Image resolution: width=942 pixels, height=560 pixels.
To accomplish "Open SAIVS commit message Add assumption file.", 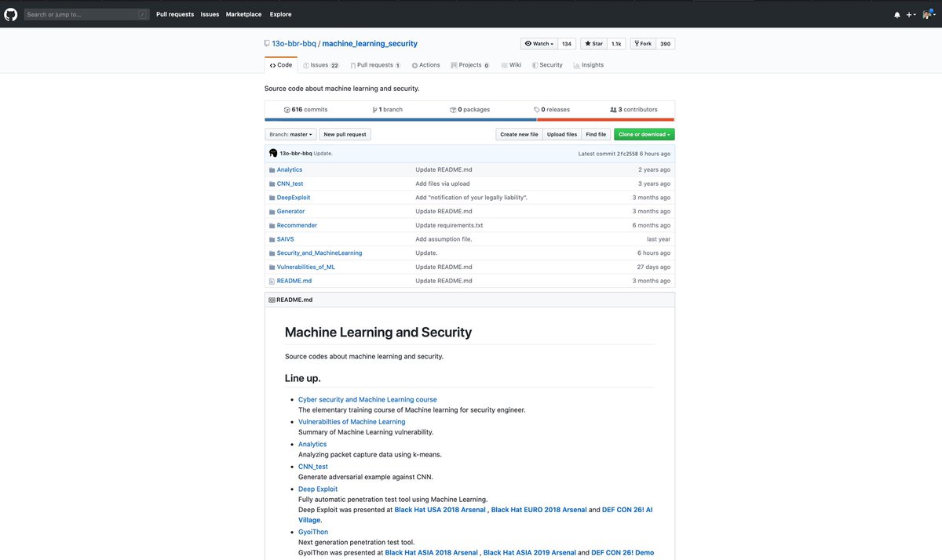I will pyautogui.click(x=444, y=239).
